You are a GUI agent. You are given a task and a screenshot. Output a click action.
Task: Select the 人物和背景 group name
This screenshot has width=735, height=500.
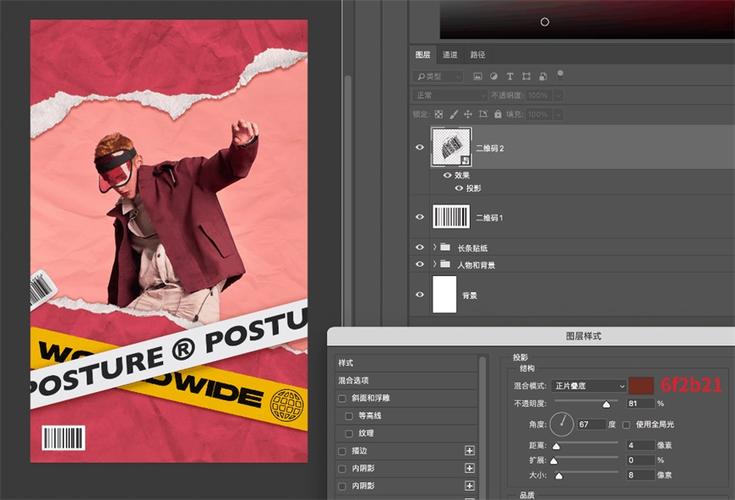[476, 265]
